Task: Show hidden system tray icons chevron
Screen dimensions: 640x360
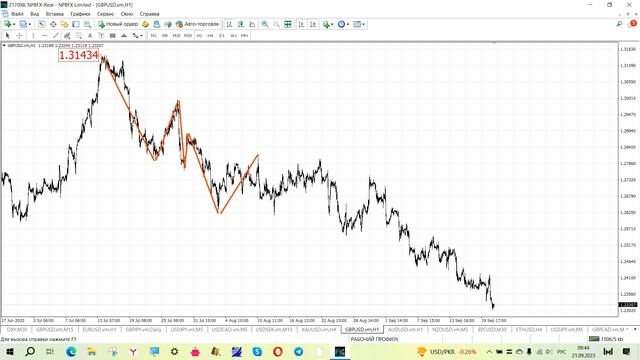Action: [489, 351]
